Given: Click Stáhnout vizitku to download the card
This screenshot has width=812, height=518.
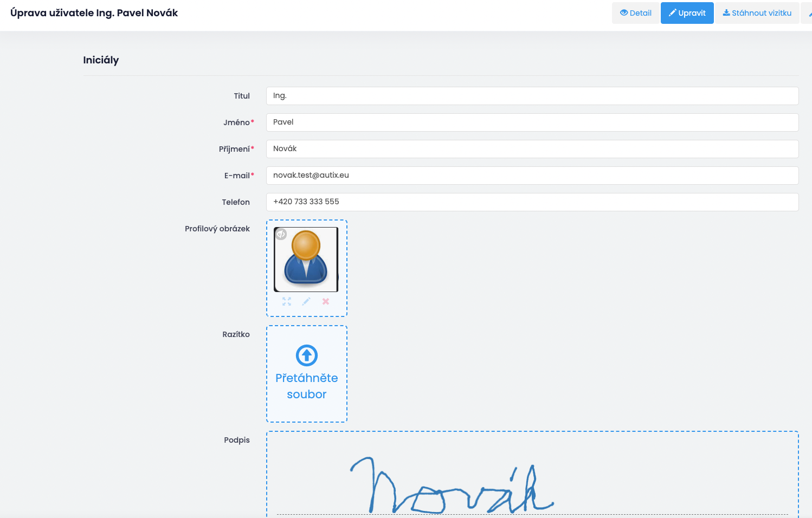Looking at the screenshot, I should pyautogui.click(x=757, y=13).
